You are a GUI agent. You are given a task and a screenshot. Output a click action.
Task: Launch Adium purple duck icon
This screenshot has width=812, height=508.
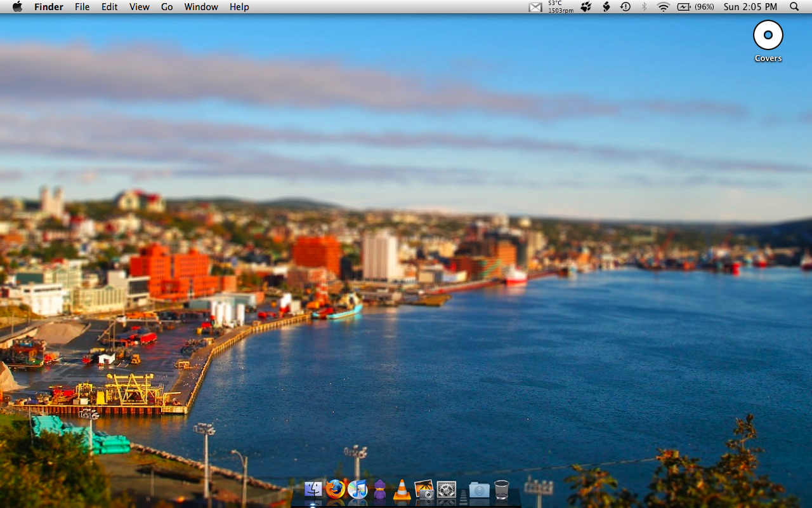pos(379,490)
